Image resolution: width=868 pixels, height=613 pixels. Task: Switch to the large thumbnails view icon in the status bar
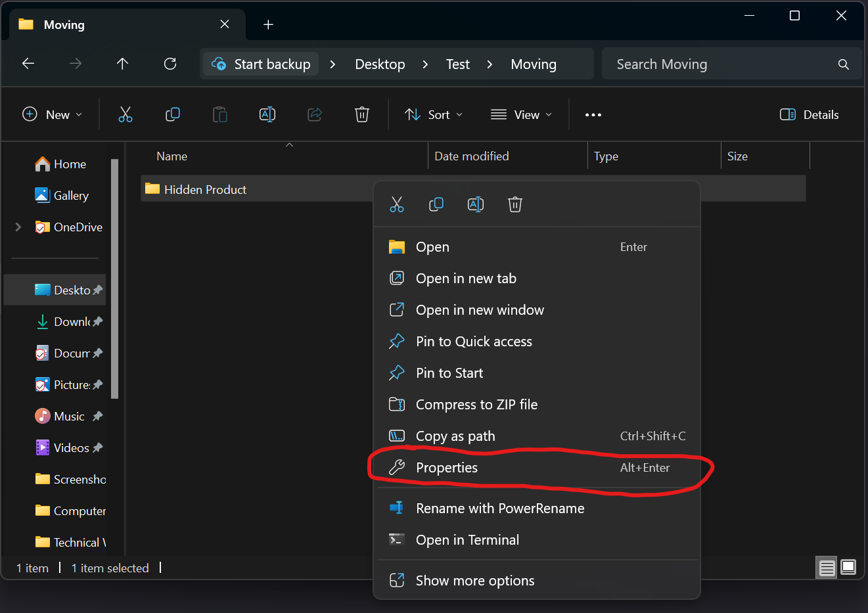(848, 567)
